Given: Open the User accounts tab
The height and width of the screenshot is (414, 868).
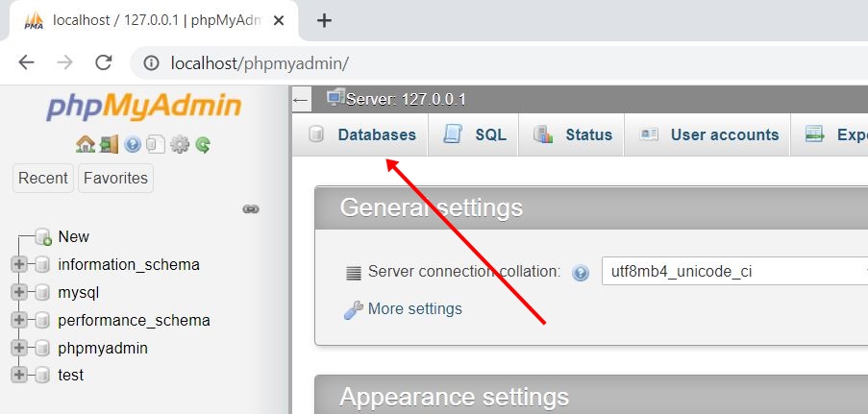Looking at the screenshot, I should coord(707,135).
